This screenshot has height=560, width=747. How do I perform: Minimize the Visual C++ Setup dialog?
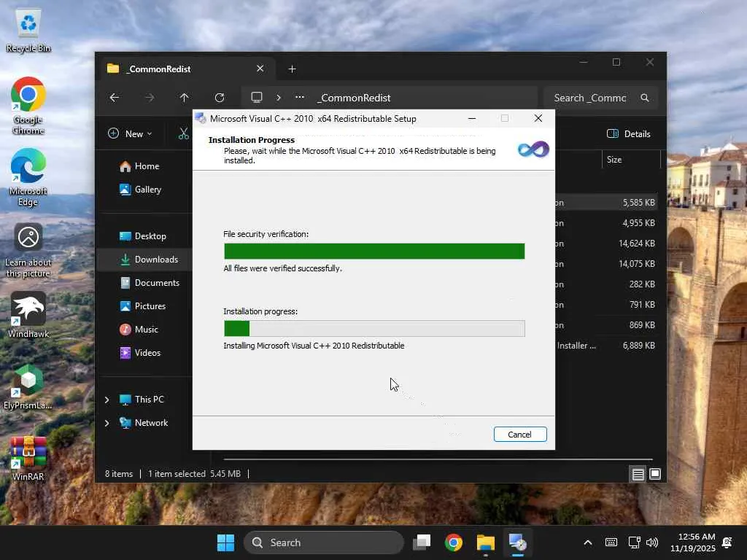pos(472,119)
